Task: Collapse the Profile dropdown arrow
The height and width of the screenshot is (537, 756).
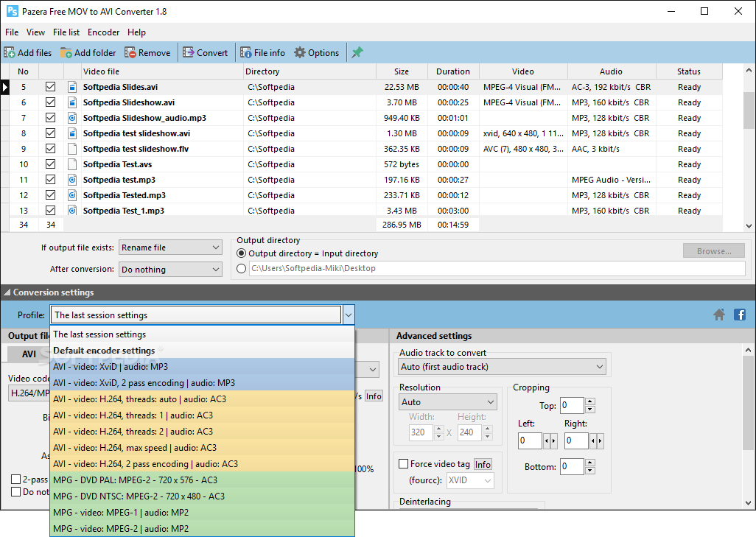Action: [348, 315]
